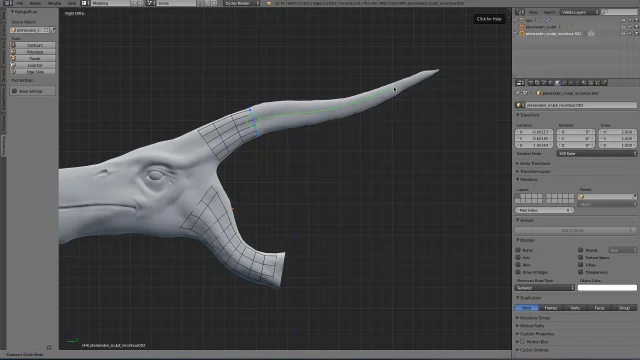Choose the Tweak tool
The height and width of the screenshot is (360, 640).
click(x=33, y=58)
